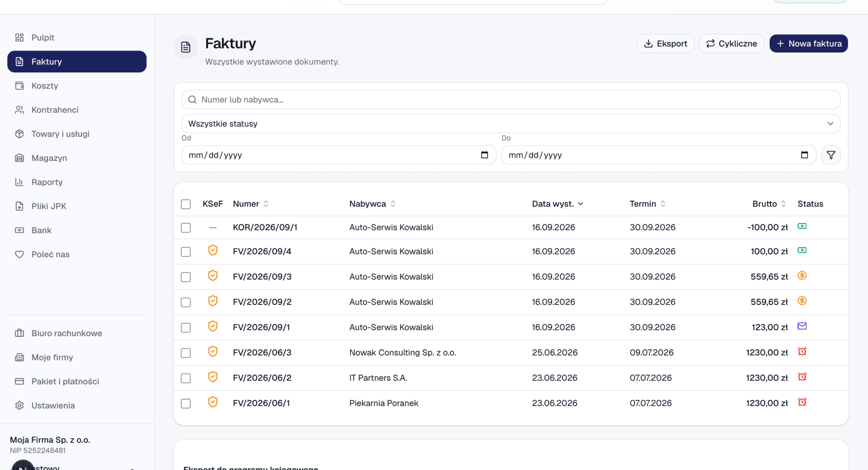Image resolution: width=868 pixels, height=470 pixels.
Task: Toggle the select-all checkbox in table header
Action: (186, 204)
